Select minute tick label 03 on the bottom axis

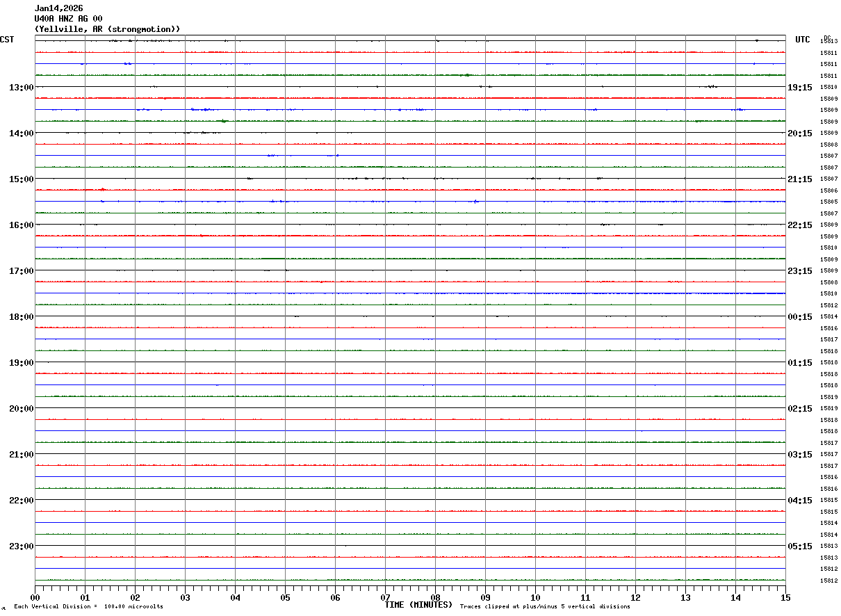[x=185, y=597]
